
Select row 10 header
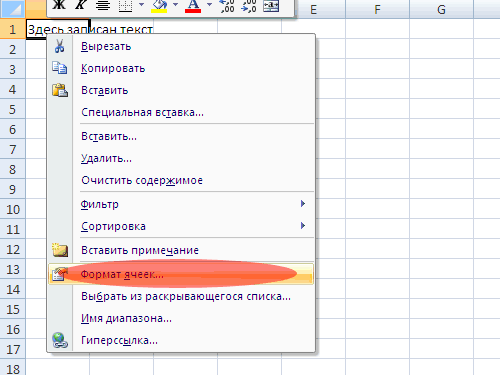(x=13, y=209)
